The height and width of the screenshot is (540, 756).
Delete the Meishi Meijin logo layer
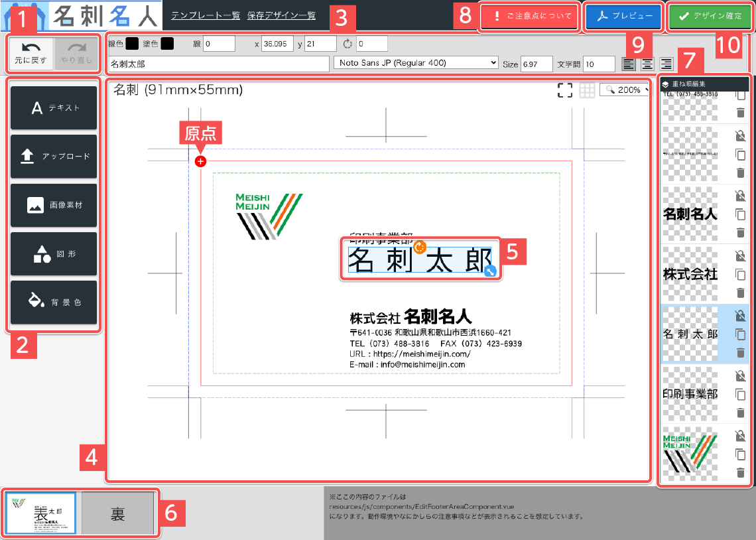[x=741, y=472]
